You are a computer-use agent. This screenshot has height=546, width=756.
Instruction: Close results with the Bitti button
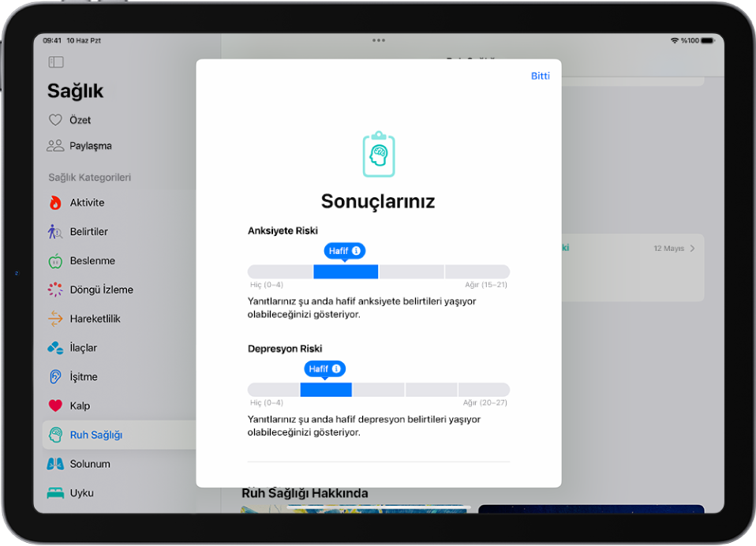(540, 76)
